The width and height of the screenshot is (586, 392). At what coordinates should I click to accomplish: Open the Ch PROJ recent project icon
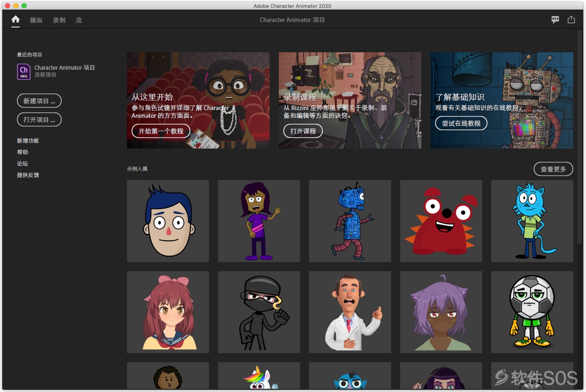24,72
